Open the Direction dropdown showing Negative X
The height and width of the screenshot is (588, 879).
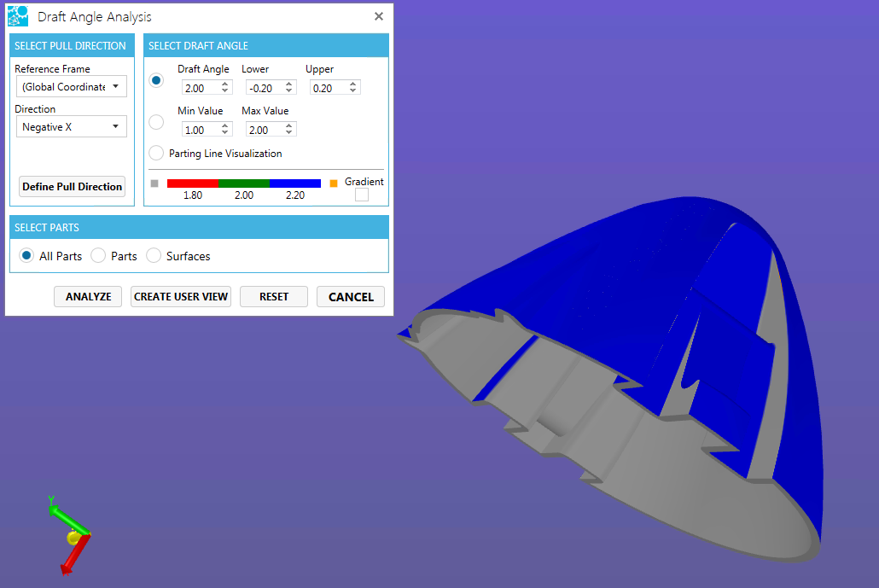point(71,127)
